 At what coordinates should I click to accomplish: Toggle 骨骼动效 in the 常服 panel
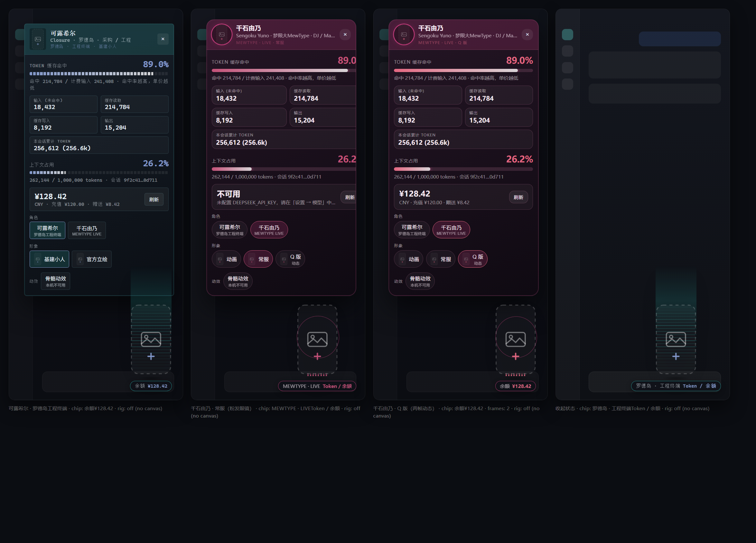click(x=238, y=281)
